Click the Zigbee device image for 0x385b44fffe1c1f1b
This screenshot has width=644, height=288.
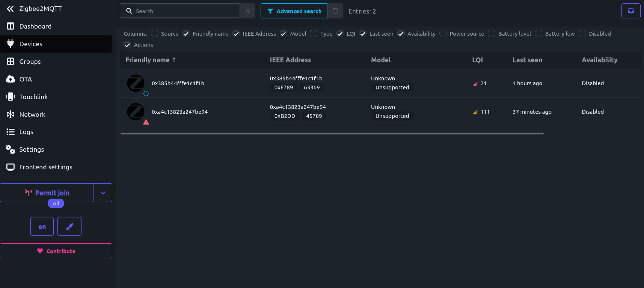pos(136,83)
